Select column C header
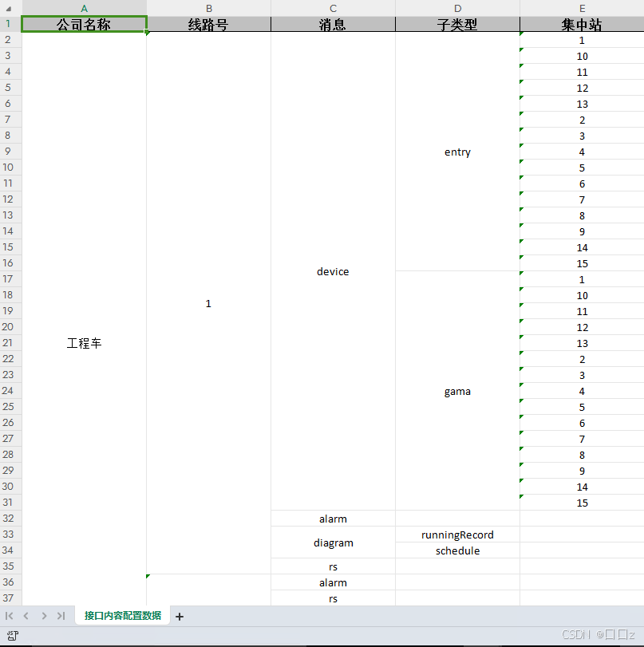This screenshot has width=644, height=647. pos(333,8)
